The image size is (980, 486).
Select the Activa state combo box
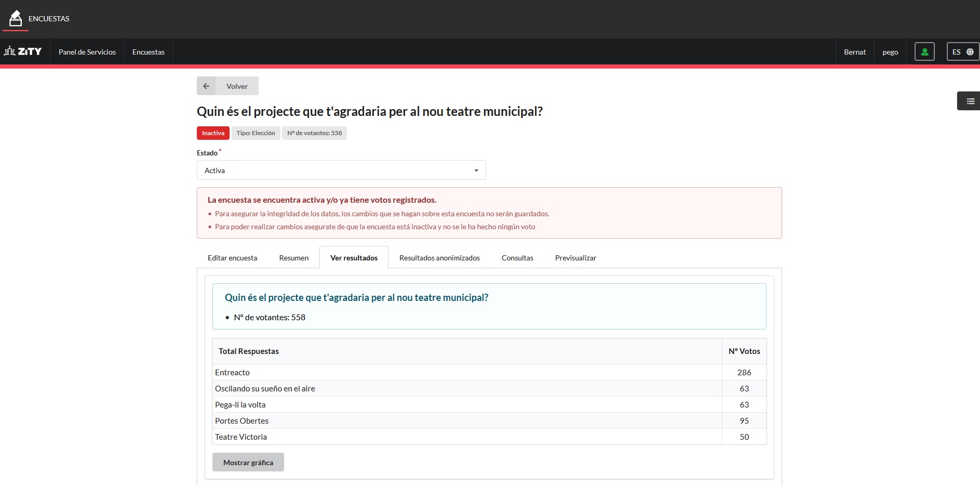click(x=341, y=170)
